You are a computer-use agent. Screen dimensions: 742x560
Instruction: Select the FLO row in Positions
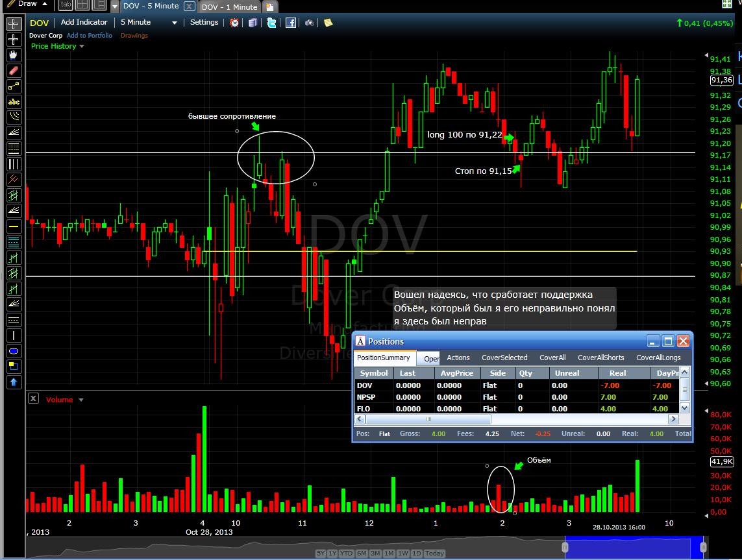tap(517, 409)
